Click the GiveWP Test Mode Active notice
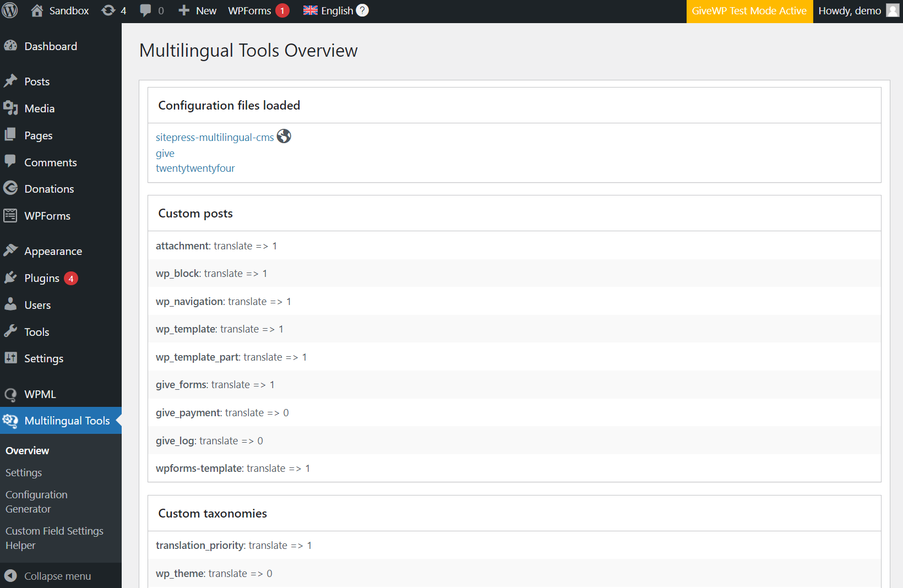This screenshot has height=588, width=903. pos(749,11)
